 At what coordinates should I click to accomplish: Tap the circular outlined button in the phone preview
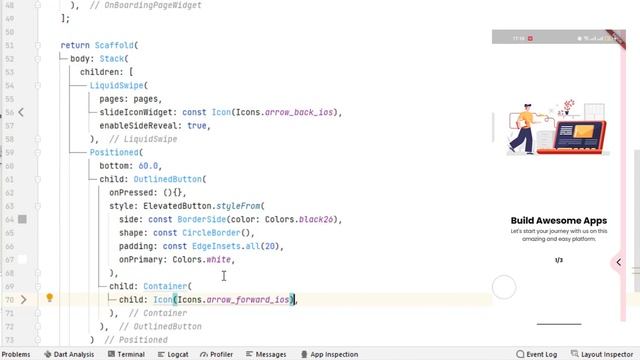[x=504, y=287]
